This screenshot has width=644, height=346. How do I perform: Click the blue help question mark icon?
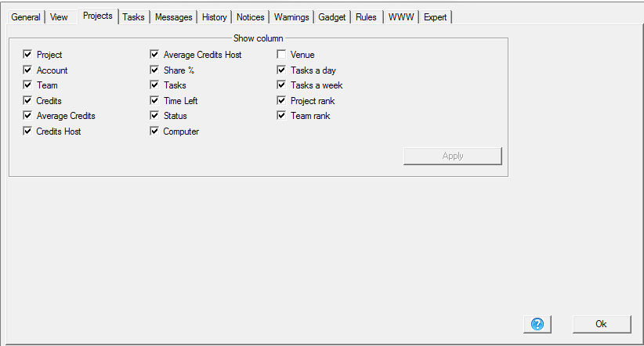tap(537, 324)
